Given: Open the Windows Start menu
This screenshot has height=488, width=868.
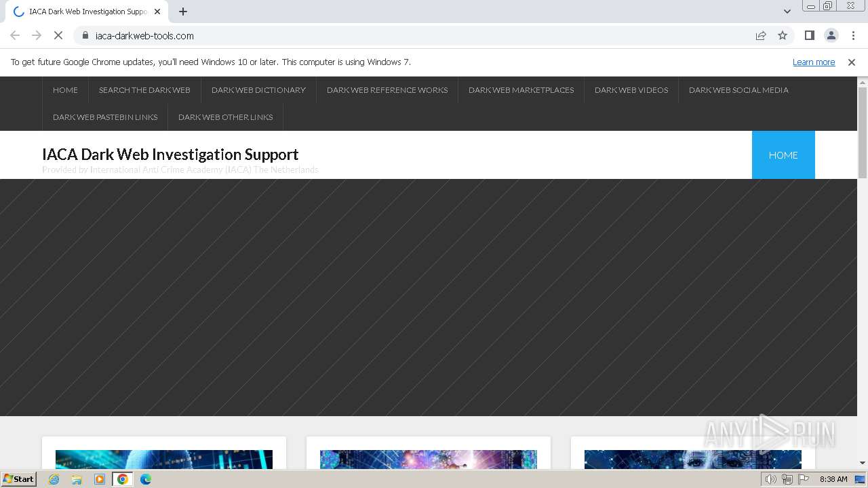Looking at the screenshot, I should (18, 479).
